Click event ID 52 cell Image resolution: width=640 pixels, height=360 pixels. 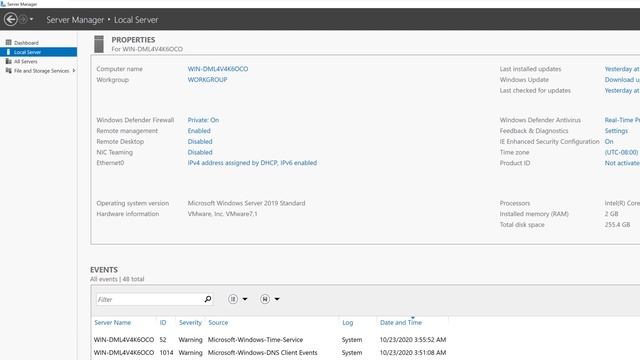(x=163, y=340)
